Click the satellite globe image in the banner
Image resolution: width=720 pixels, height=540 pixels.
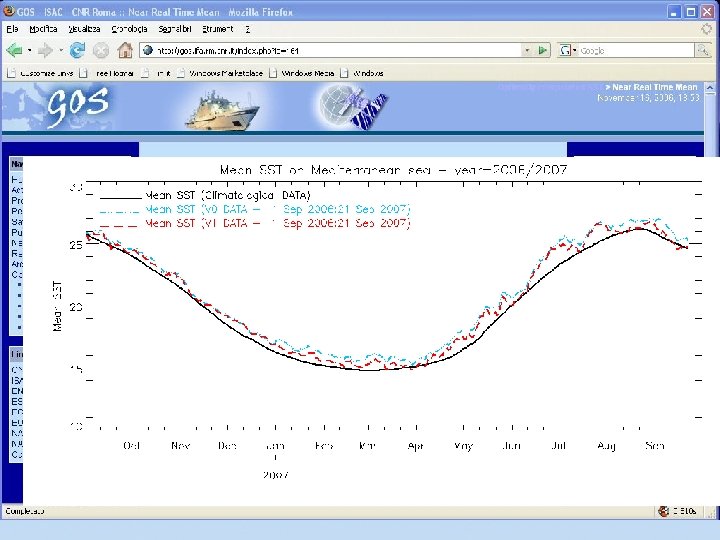353,107
